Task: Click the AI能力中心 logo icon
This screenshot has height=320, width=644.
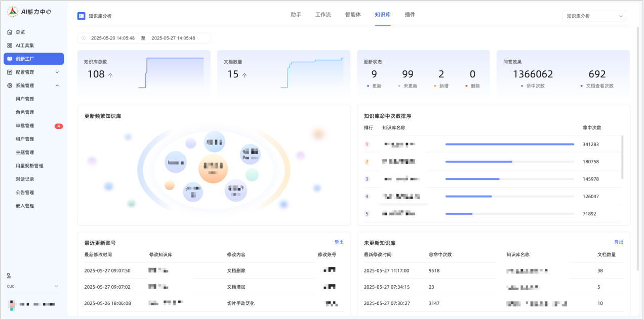Action: pos(13,11)
